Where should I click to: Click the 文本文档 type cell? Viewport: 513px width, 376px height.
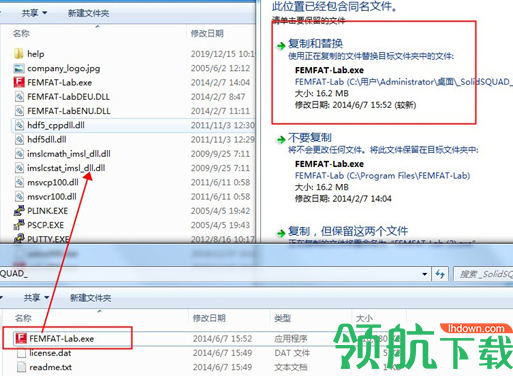point(291,367)
